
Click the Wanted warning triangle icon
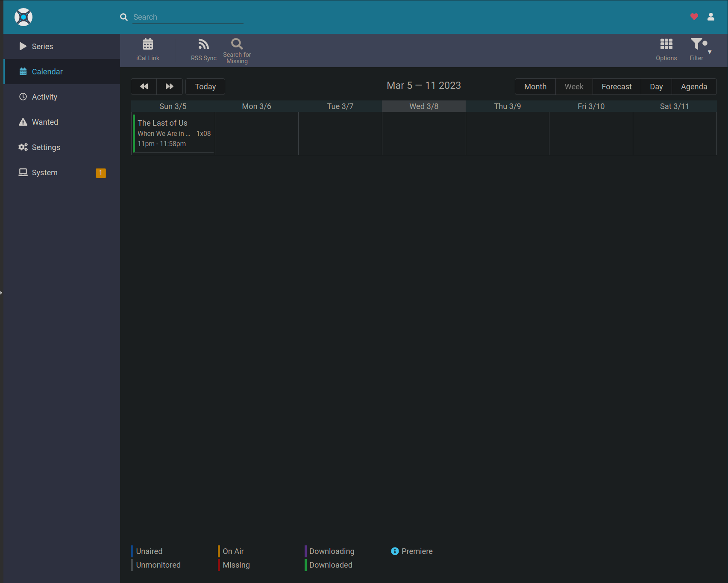click(x=23, y=122)
